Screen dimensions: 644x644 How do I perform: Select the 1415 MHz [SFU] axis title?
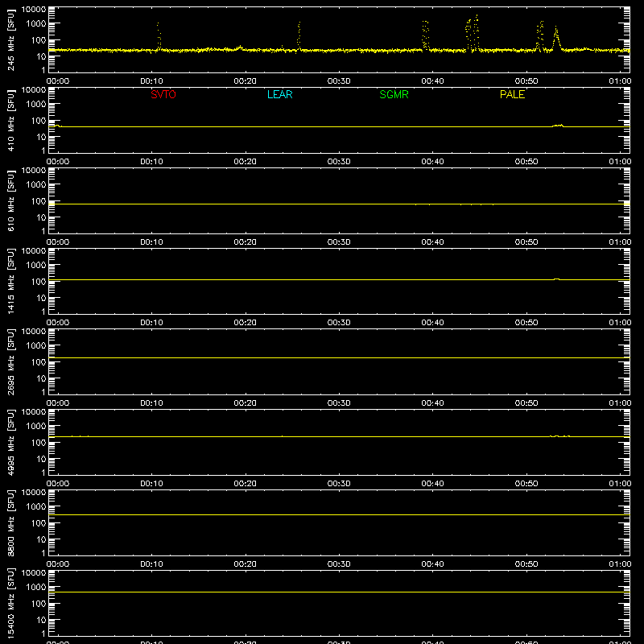click(x=10, y=281)
